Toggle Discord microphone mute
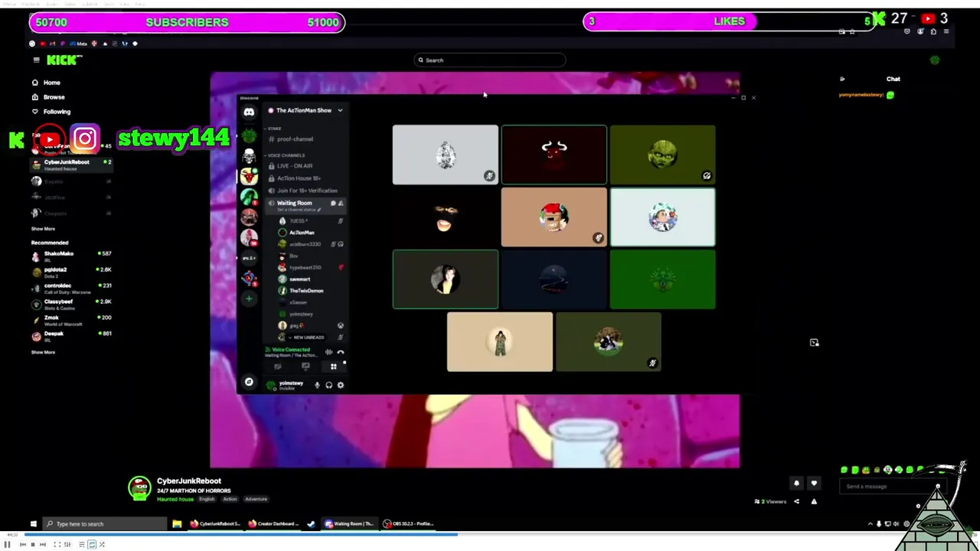The image size is (980, 551). tap(317, 385)
